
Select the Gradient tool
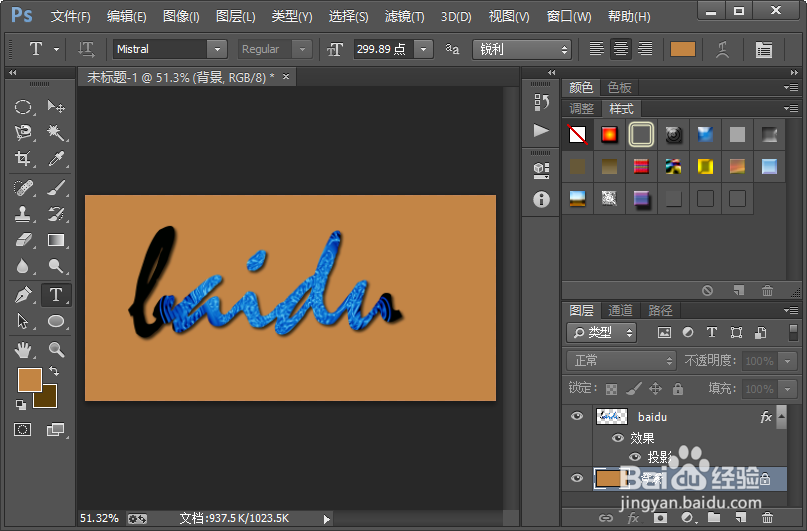tap(56, 240)
